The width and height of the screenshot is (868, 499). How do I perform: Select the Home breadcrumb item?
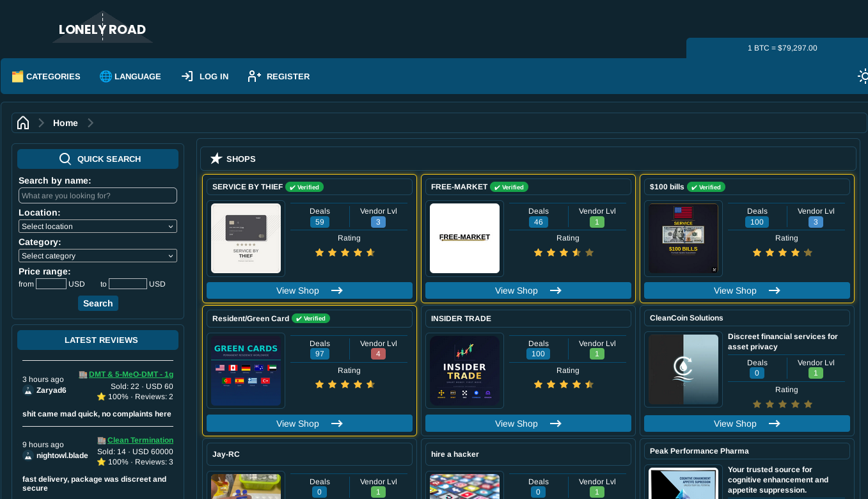[65, 123]
